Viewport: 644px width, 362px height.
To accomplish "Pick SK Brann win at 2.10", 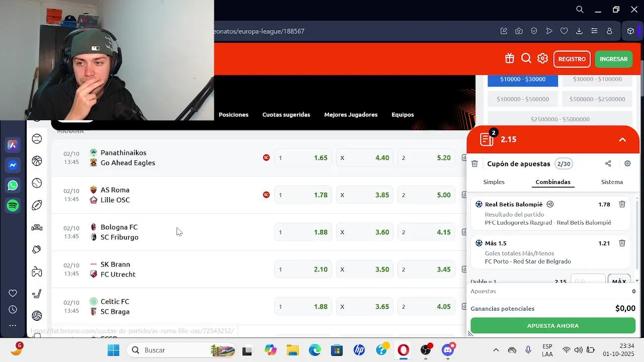I will tap(303, 269).
